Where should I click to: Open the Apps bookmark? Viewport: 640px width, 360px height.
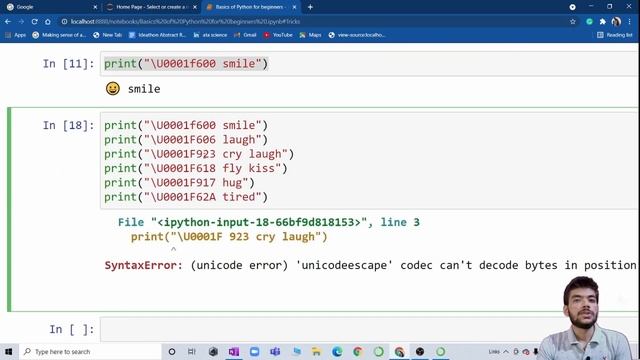point(16,35)
